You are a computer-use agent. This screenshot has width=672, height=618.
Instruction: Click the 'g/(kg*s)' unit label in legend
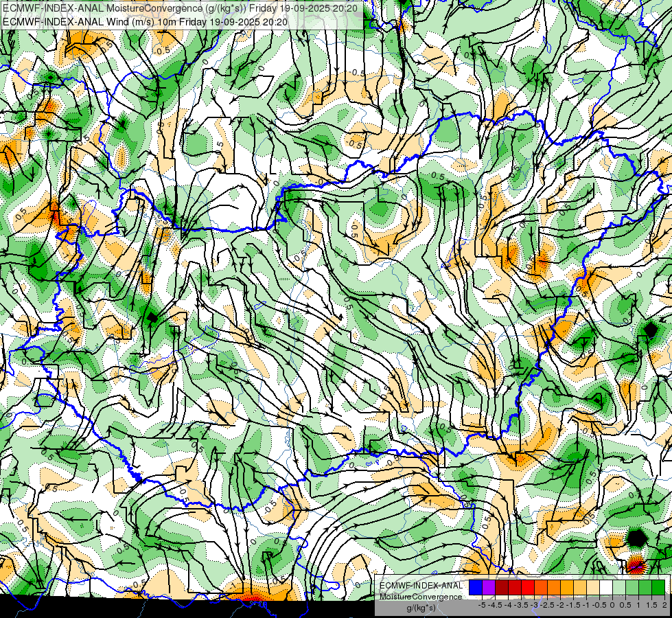pos(421,608)
